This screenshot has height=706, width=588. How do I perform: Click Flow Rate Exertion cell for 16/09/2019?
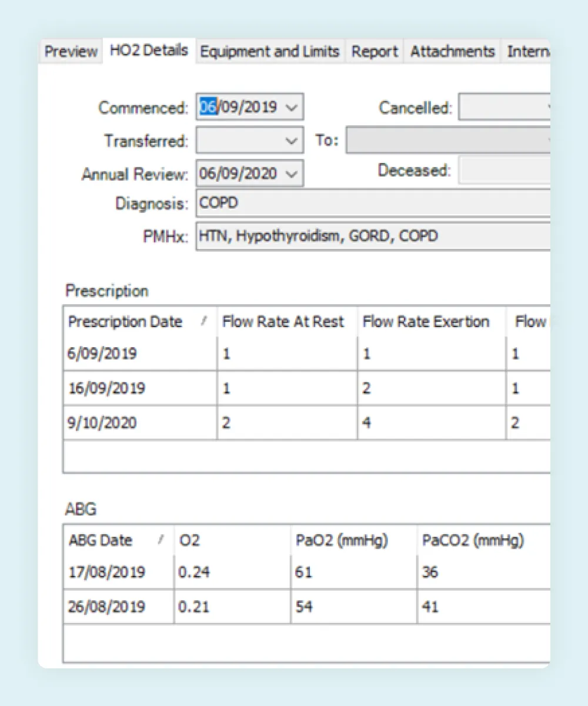click(x=432, y=388)
